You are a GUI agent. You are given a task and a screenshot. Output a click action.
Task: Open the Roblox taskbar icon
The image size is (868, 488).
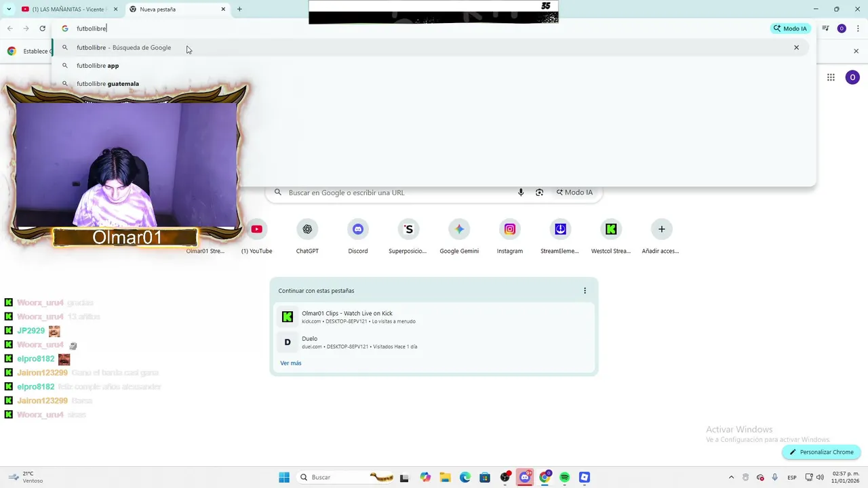[x=585, y=477]
